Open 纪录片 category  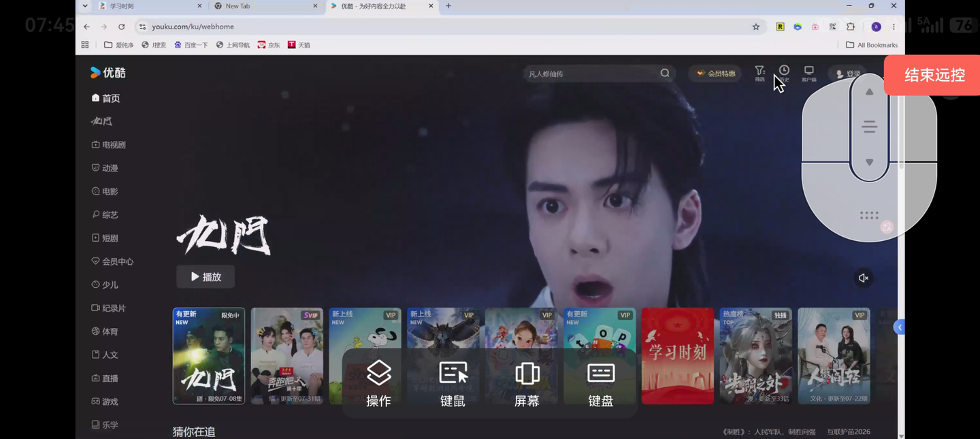[x=108, y=308]
